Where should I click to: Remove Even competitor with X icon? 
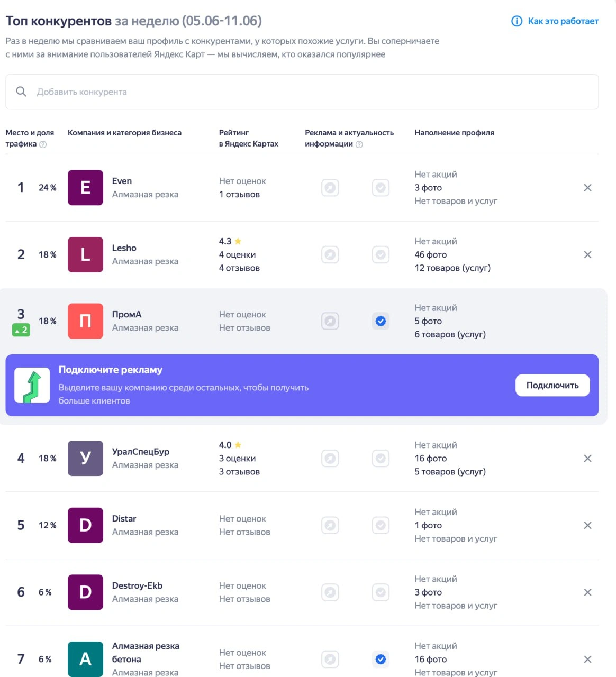click(587, 188)
